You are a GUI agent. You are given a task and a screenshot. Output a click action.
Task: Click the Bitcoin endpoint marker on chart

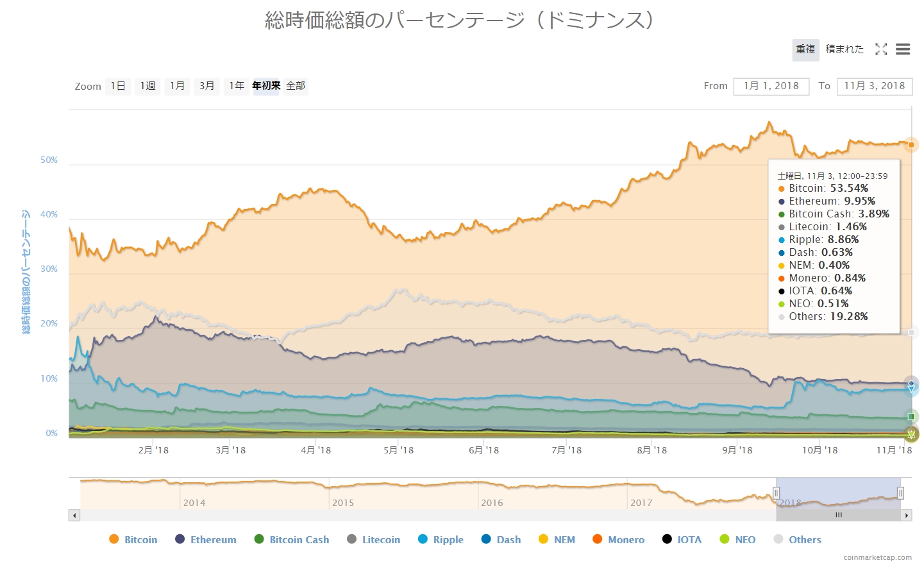tap(911, 145)
